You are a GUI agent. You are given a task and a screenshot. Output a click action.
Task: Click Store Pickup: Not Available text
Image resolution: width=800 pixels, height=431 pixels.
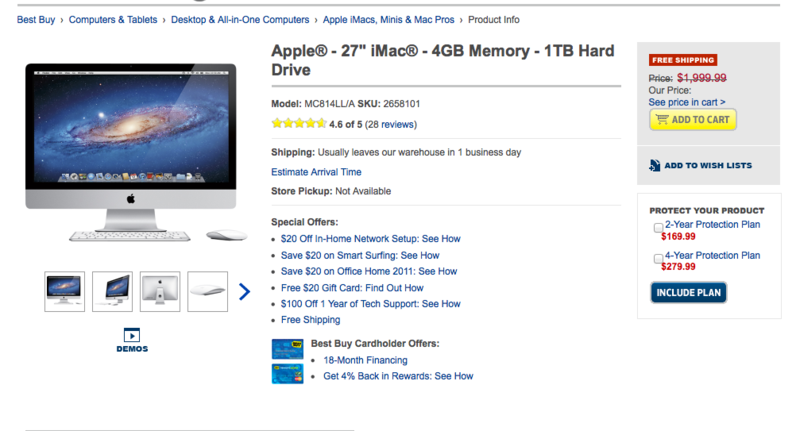coord(331,191)
